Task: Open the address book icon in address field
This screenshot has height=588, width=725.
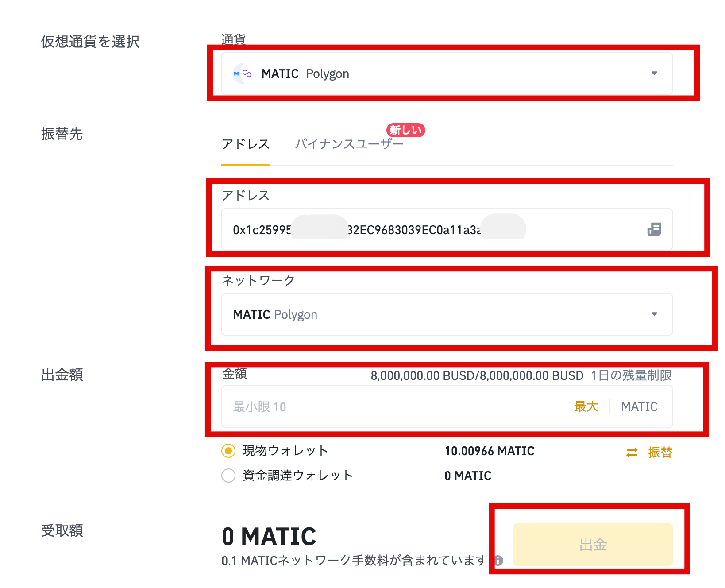Action: [x=654, y=229]
